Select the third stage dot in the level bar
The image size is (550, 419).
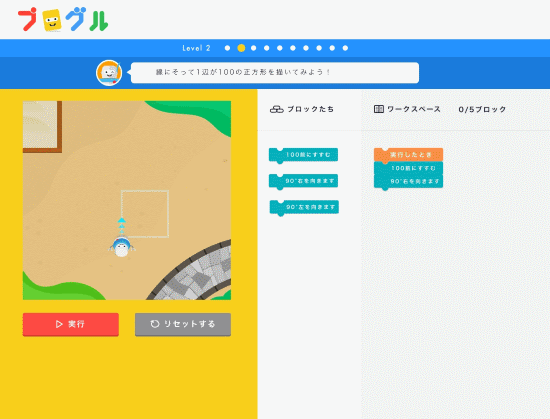[254, 48]
